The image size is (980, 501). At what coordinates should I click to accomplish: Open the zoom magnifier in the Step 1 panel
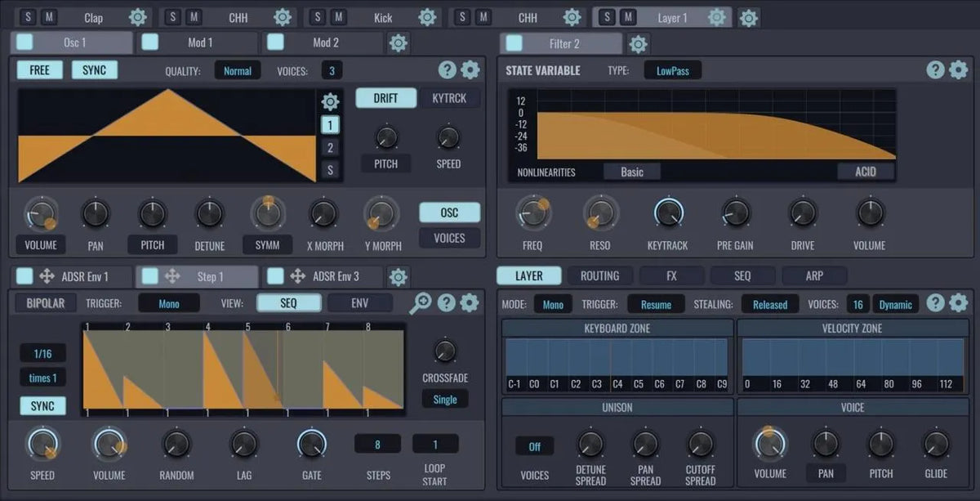tap(421, 302)
